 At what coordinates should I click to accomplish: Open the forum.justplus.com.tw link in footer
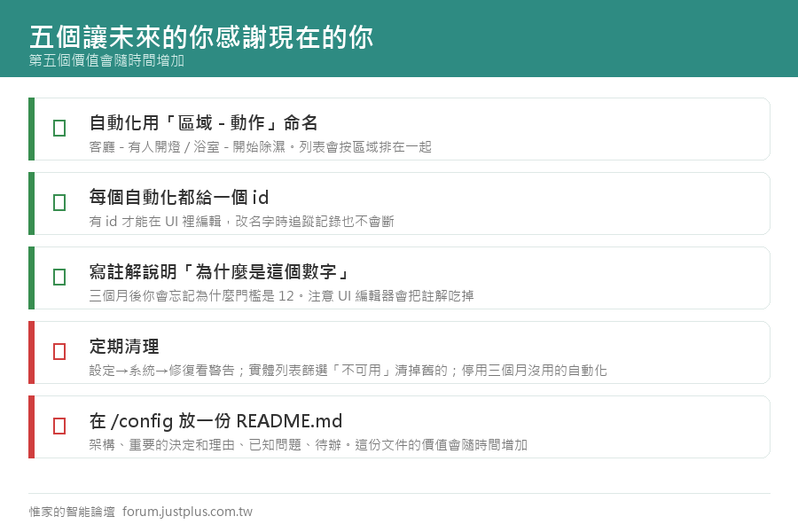187,512
